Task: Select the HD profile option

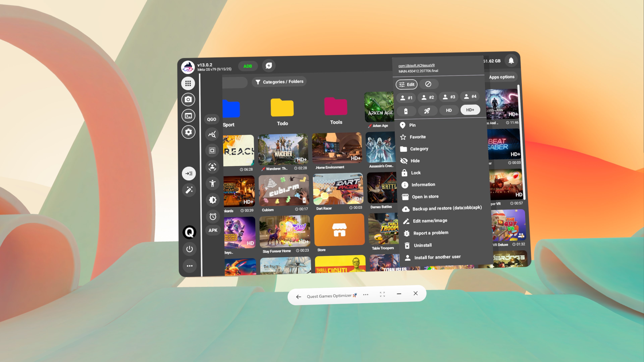Action: (x=448, y=110)
